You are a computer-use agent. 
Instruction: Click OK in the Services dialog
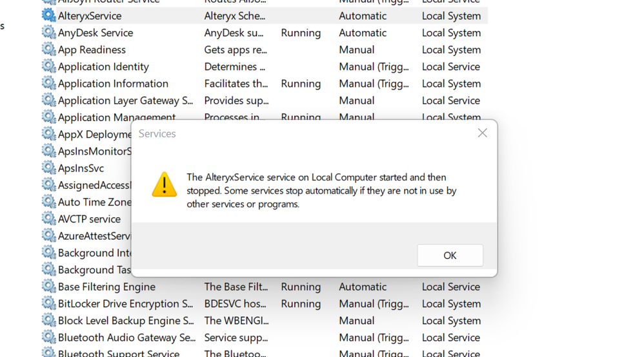click(450, 255)
